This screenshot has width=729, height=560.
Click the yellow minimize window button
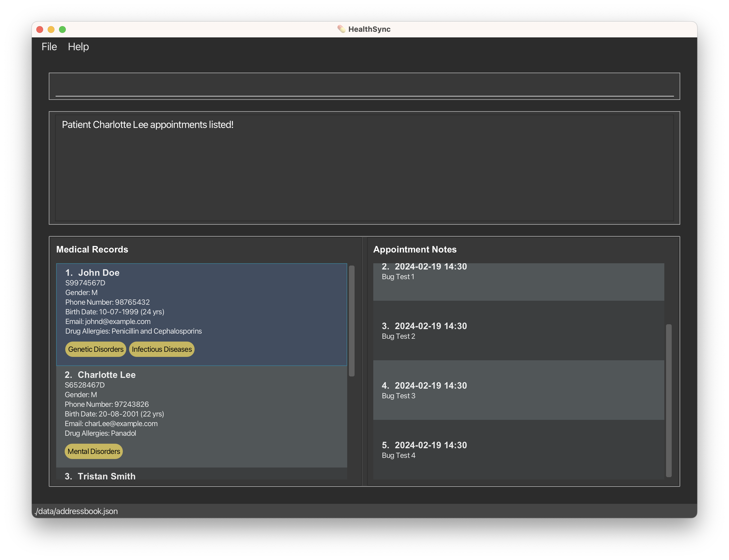(51, 29)
